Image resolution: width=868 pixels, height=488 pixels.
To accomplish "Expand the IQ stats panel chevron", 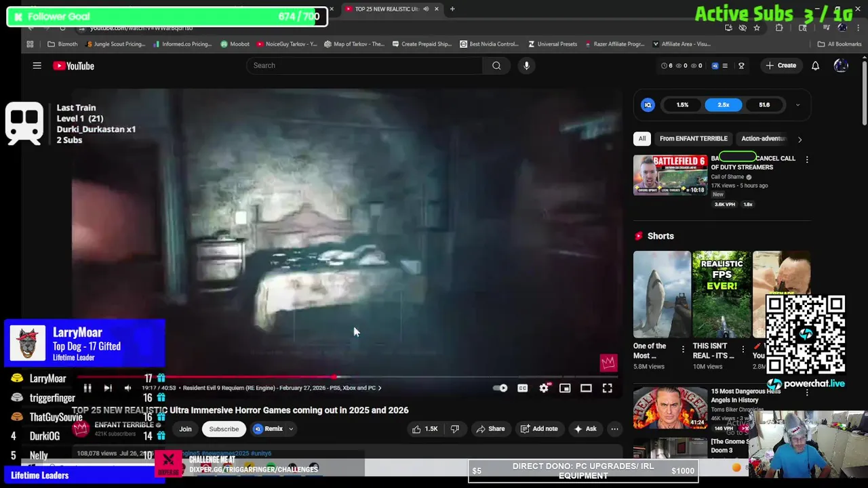I will click(x=797, y=105).
